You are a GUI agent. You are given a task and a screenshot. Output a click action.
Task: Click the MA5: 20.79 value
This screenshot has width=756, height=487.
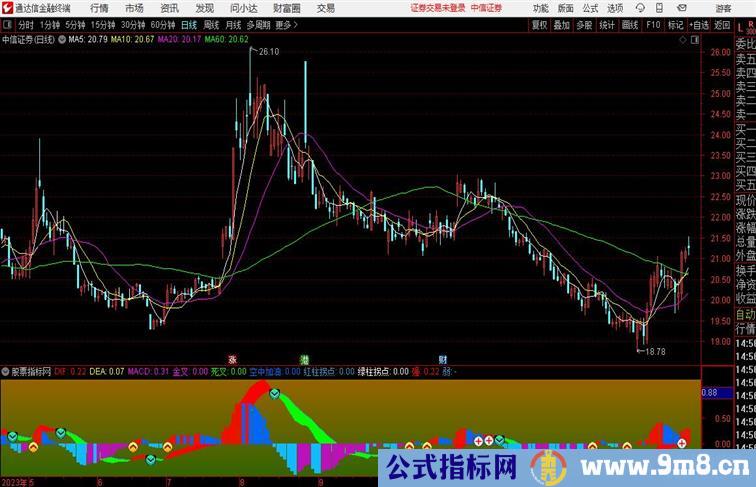click(x=88, y=40)
